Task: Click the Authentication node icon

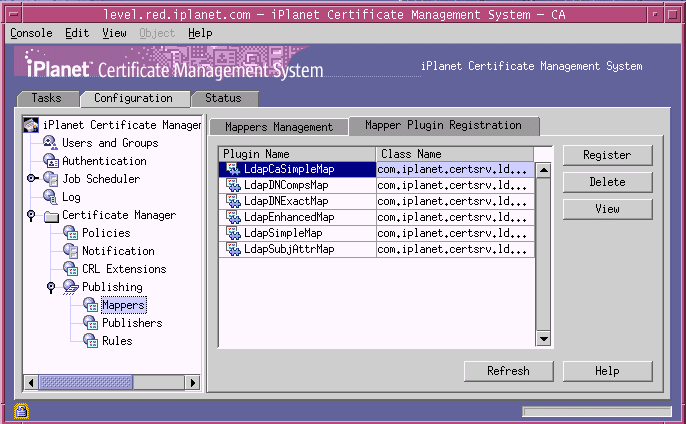Action: click(x=51, y=161)
